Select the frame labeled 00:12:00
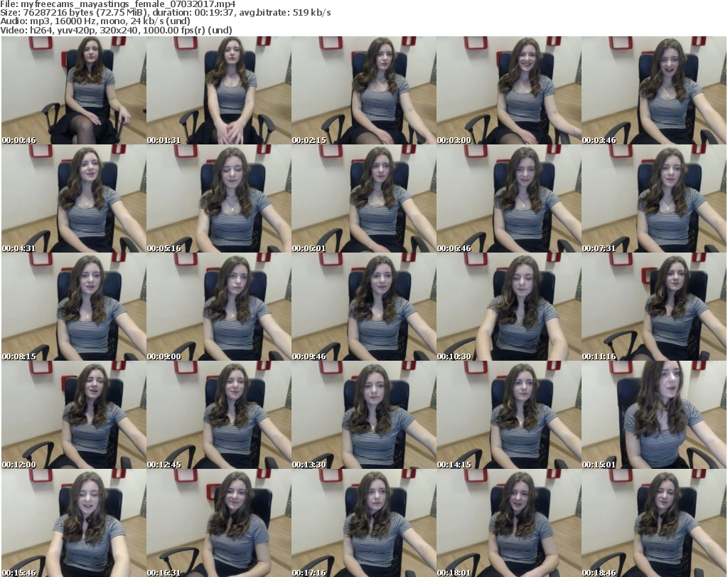Viewport: 728px width, 577px height. (x=74, y=415)
